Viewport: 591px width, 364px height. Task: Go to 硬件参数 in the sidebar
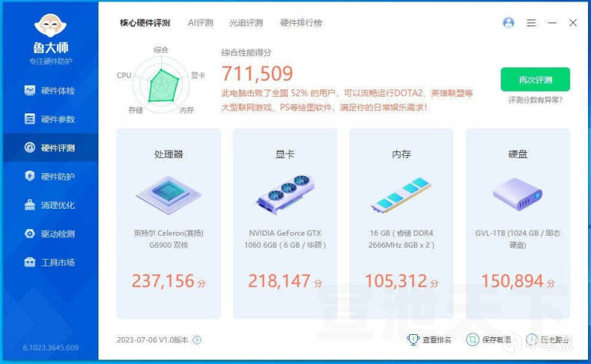[50, 119]
